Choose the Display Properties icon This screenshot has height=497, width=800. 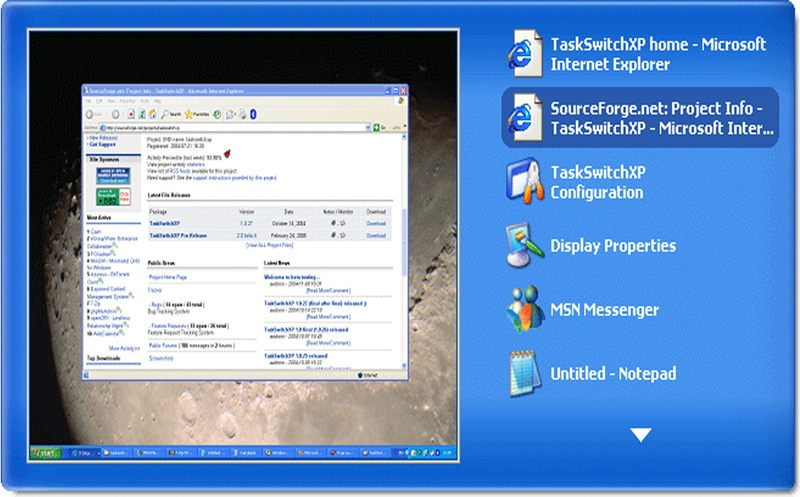(x=524, y=245)
